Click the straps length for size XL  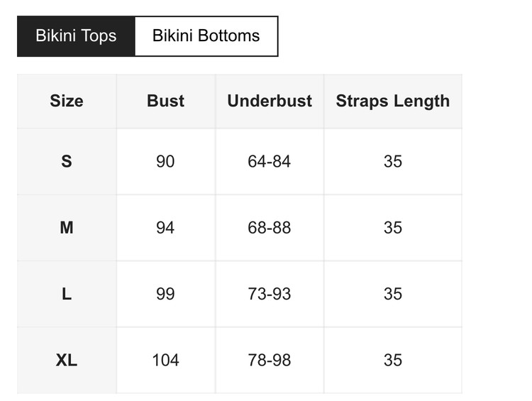(x=392, y=360)
